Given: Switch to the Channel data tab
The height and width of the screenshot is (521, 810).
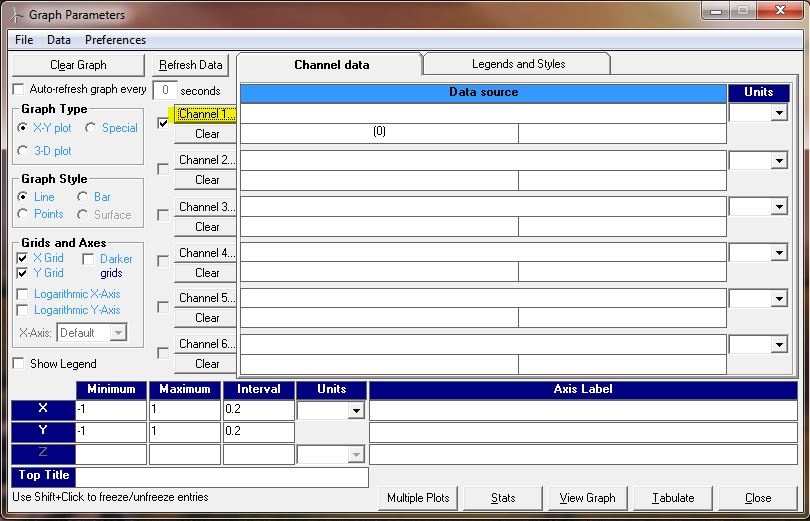Looking at the screenshot, I should coord(331,65).
